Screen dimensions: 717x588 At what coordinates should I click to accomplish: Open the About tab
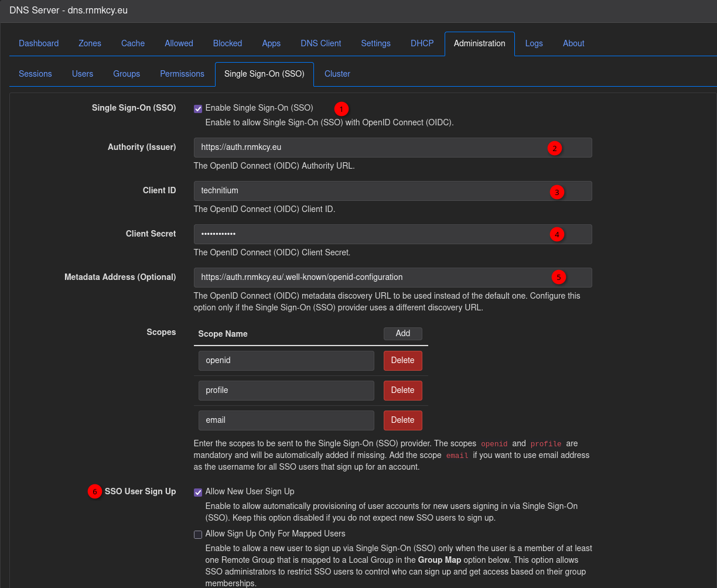(573, 43)
